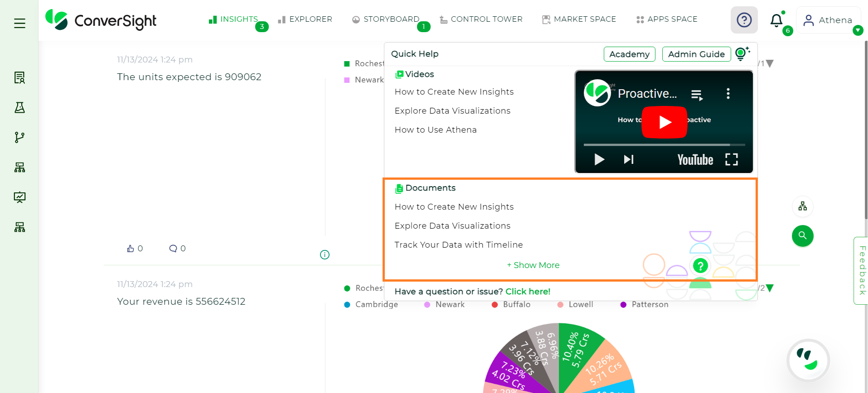Toggle fullscreen on the YouTube video

click(x=731, y=159)
